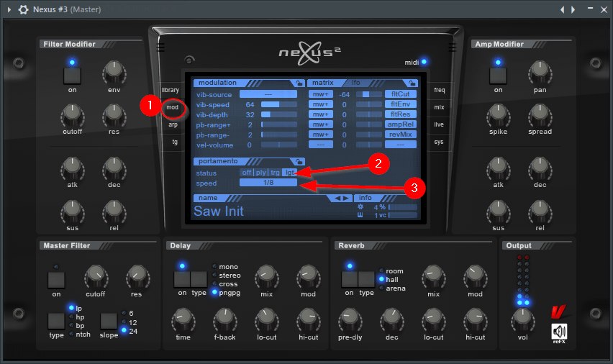Viewport: 613px width, 364px height.
Task: Click the reFX speaker logo icon
Action: click(x=560, y=330)
